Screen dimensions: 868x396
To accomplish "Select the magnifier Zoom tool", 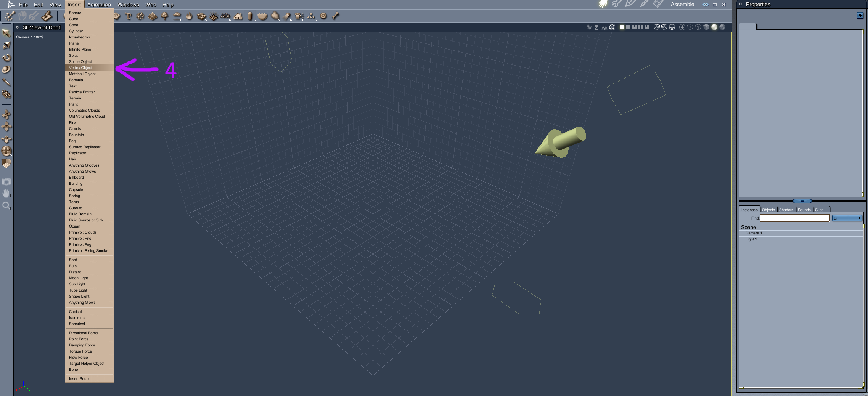I will point(6,206).
